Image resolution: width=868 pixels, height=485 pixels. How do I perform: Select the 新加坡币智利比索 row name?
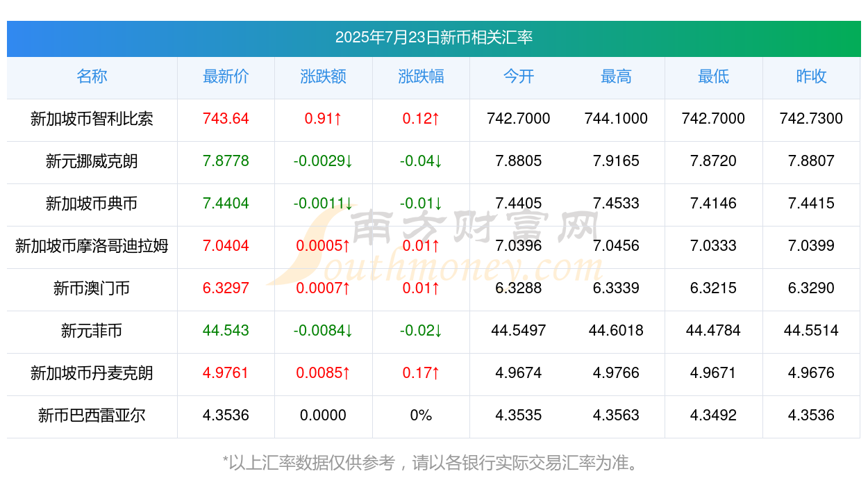pyautogui.click(x=92, y=119)
